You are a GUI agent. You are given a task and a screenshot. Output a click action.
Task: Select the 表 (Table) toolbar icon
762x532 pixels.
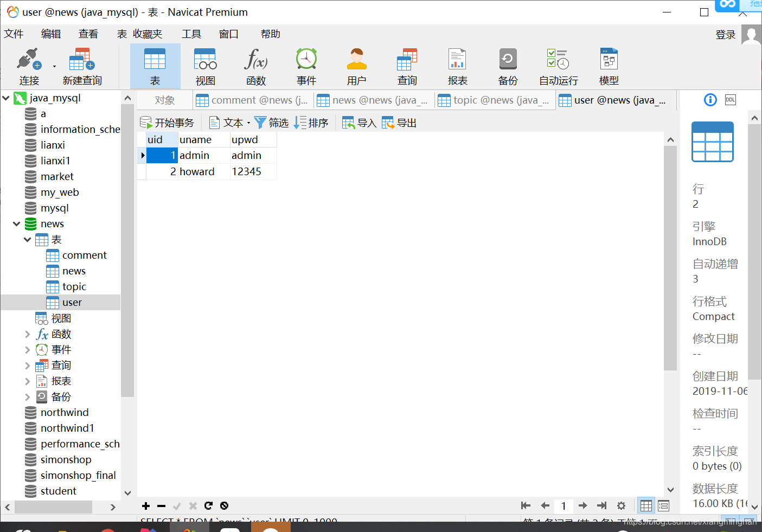point(155,66)
